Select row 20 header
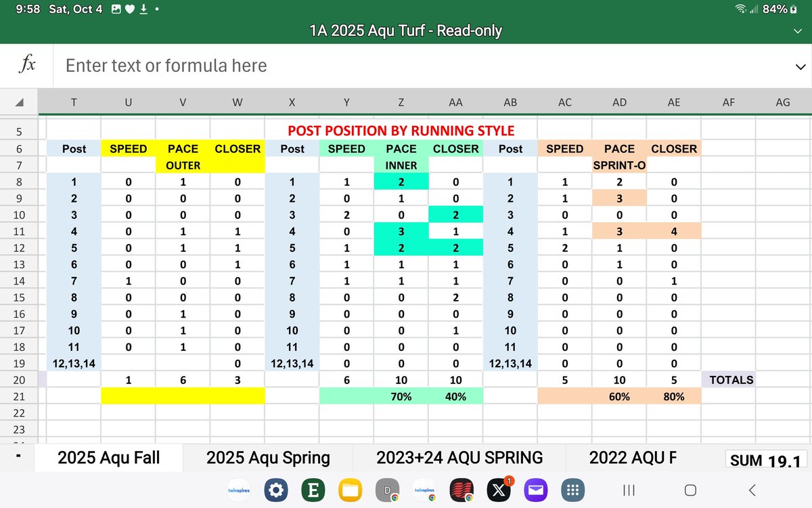The width and height of the screenshot is (812, 508). [19, 380]
